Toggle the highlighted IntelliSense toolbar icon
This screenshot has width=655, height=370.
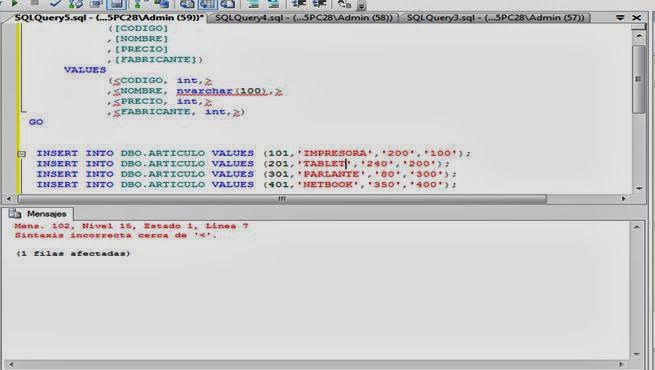(117, 4)
